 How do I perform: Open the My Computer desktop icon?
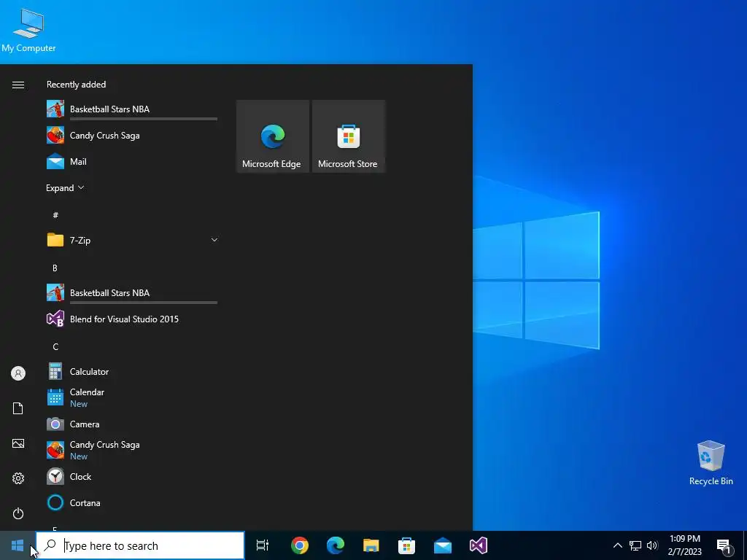(28, 29)
